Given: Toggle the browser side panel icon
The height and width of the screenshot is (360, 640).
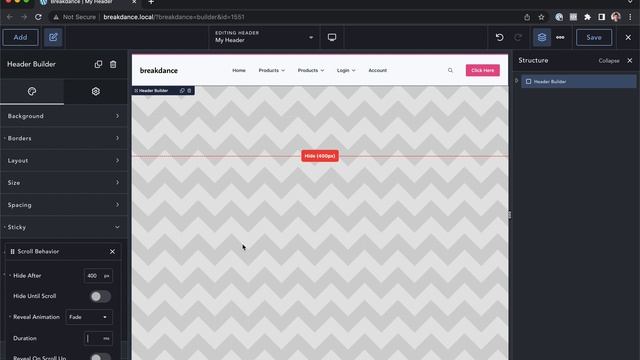Looking at the screenshot, I should pyautogui.click(x=602, y=17).
